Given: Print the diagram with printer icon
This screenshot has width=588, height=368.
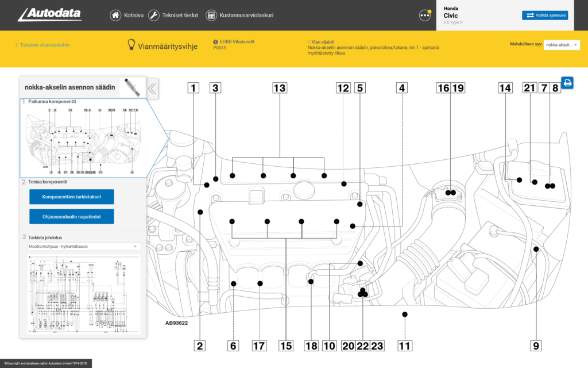Looking at the screenshot, I should pos(567,83).
